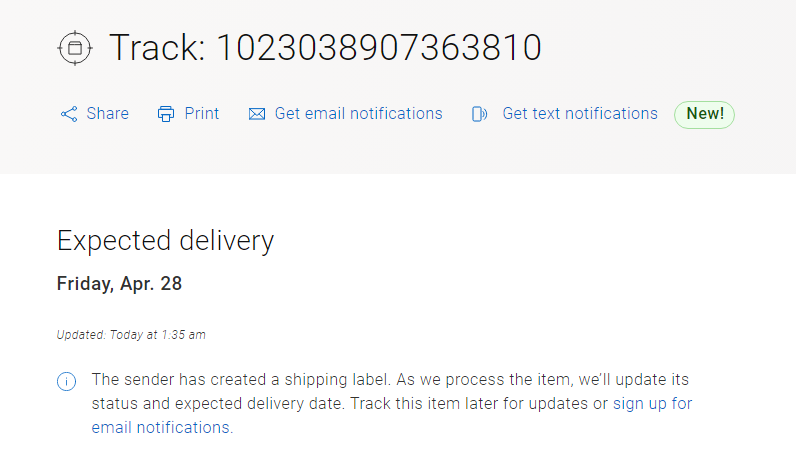Open Get text notifications
Image resolution: width=796 pixels, height=476 pixels.
580,114
